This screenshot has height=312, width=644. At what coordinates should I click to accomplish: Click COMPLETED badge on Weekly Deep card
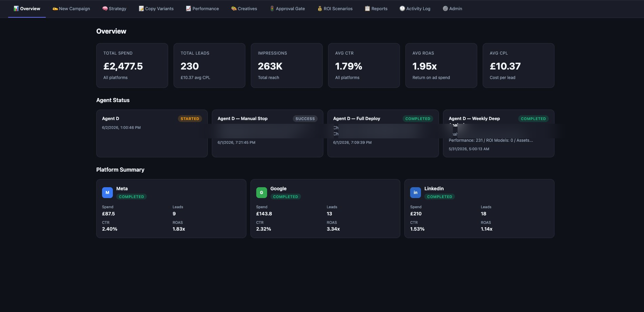pos(533,119)
